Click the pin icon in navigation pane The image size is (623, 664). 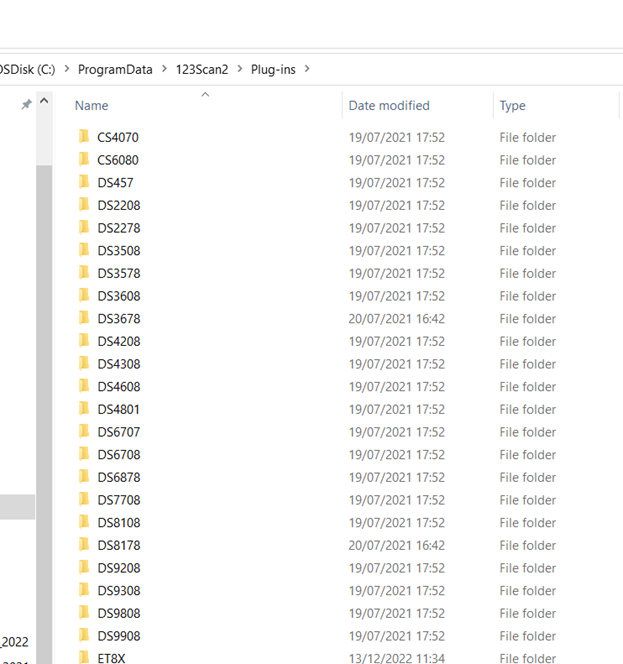tap(26, 105)
